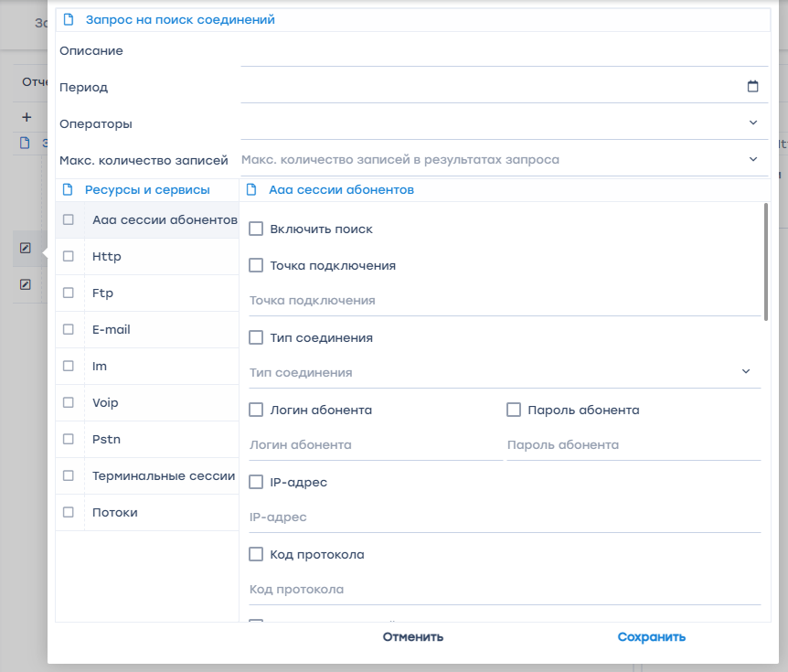The width and height of the screenshot is (788, 672).
Task: Expand the Операторы dropdown
Action: pyautogui.click(x=753, y=123)
